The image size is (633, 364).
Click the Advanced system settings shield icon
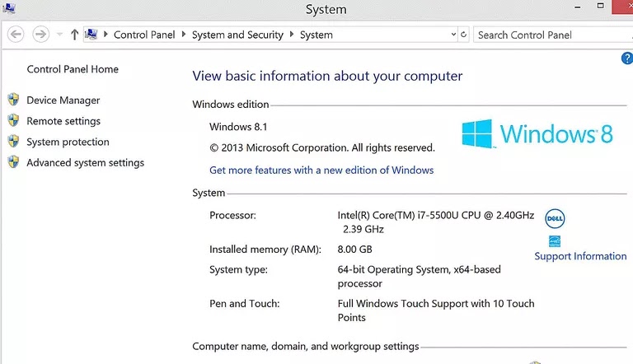pos(13,162)
